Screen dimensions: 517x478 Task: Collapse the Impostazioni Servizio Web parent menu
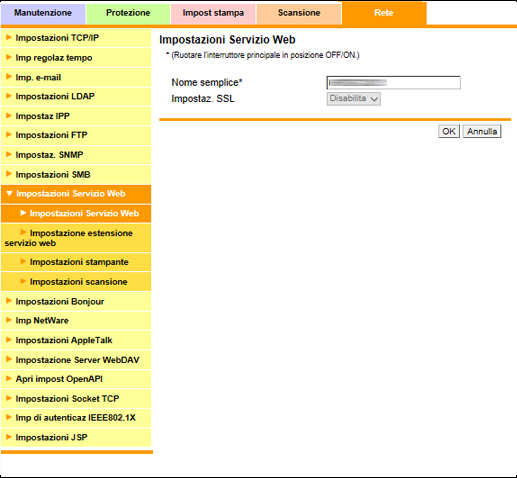click(x=76, y=194)
